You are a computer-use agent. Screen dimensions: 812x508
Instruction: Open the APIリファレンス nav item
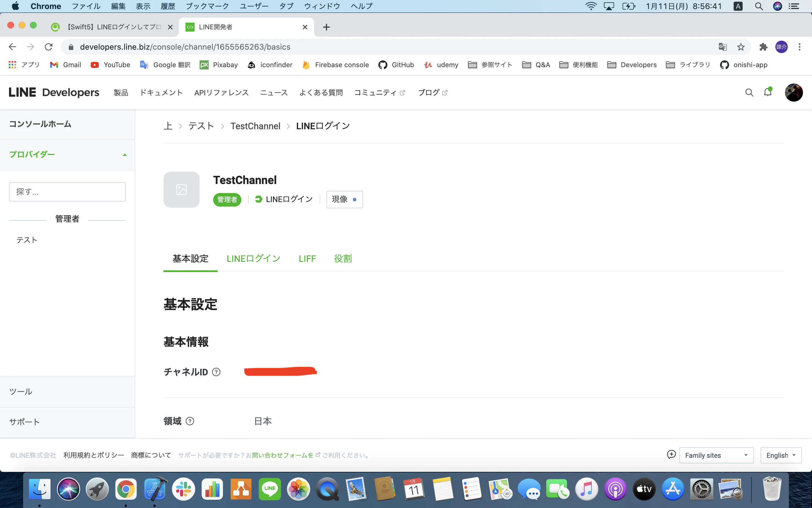pos(221,93)
